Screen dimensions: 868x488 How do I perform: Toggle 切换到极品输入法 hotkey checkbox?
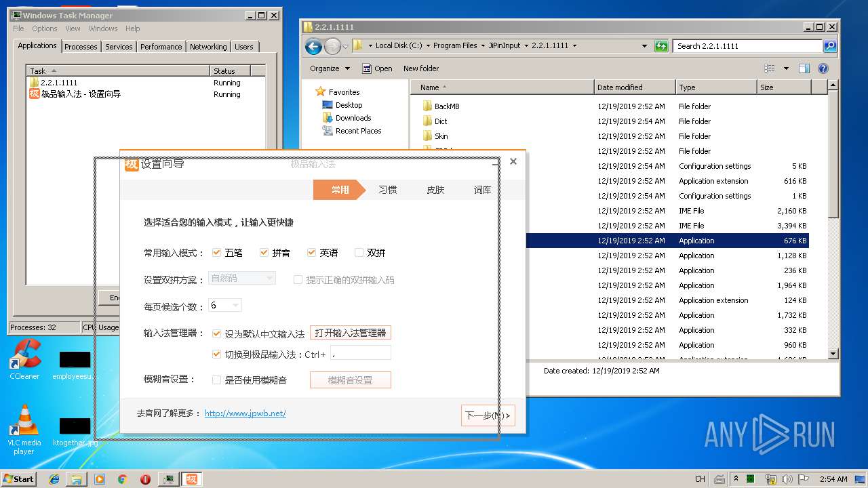[x=217, y=354]
